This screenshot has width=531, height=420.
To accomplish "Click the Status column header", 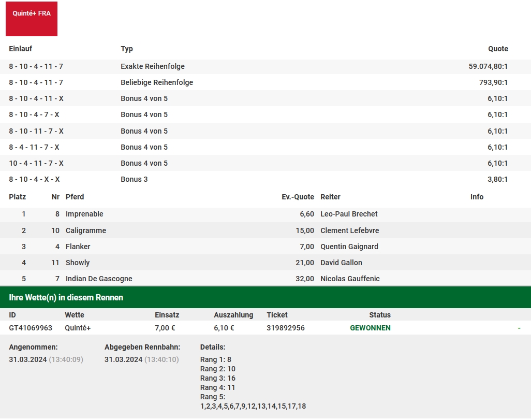I will point(380,315).
